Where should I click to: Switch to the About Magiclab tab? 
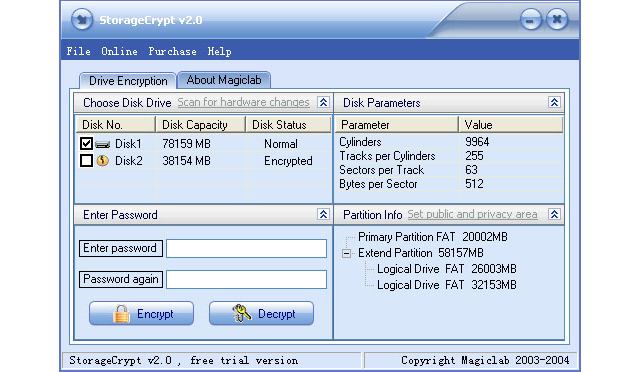(224, 80)
